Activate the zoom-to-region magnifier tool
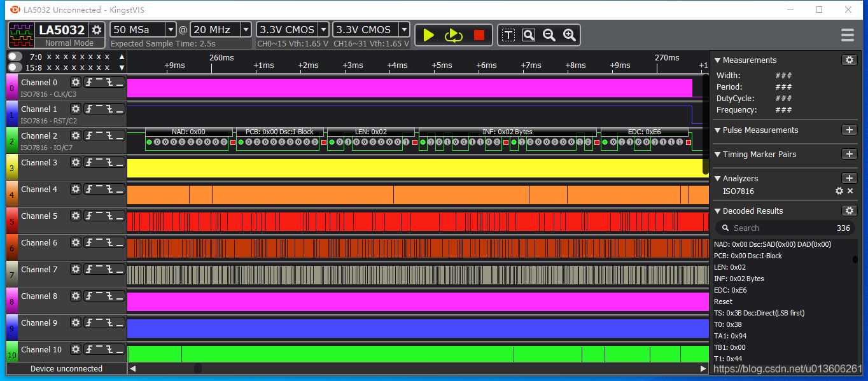868x381 pixels. [x=528, y=35]
